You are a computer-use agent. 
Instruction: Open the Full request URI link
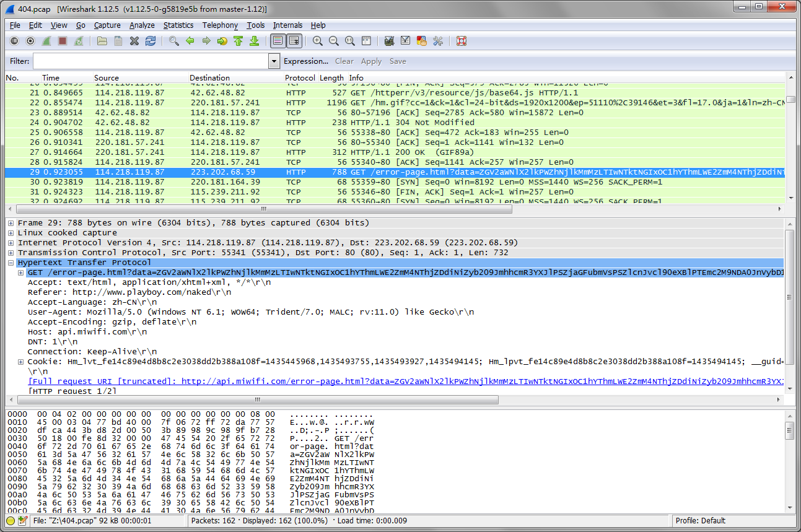click(406, 382)
